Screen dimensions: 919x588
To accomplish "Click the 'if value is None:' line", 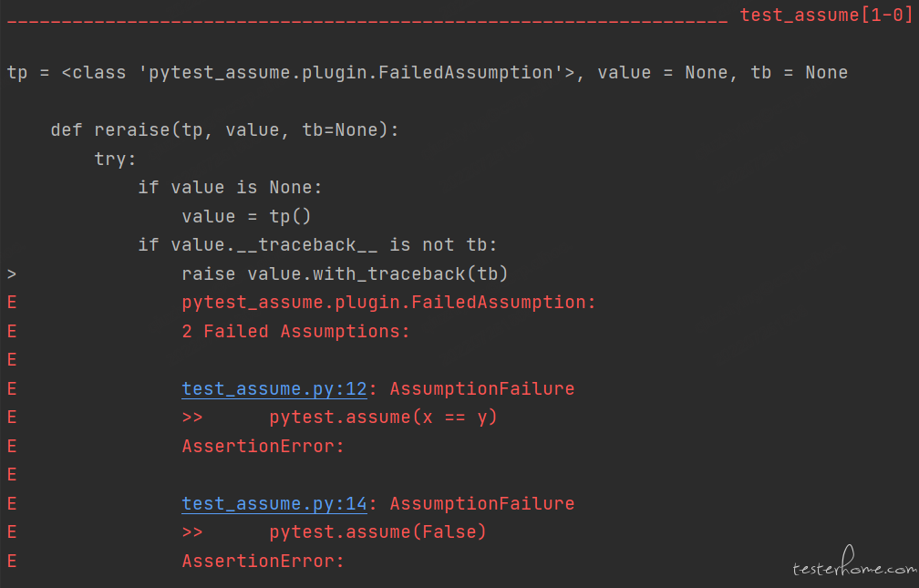I will (x=230, y=188).
